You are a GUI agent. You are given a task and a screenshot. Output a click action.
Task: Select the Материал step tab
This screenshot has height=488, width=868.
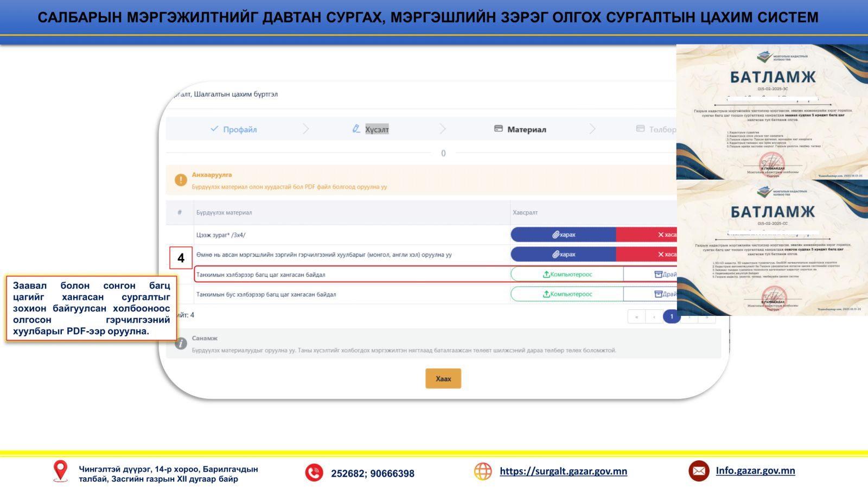520,129
